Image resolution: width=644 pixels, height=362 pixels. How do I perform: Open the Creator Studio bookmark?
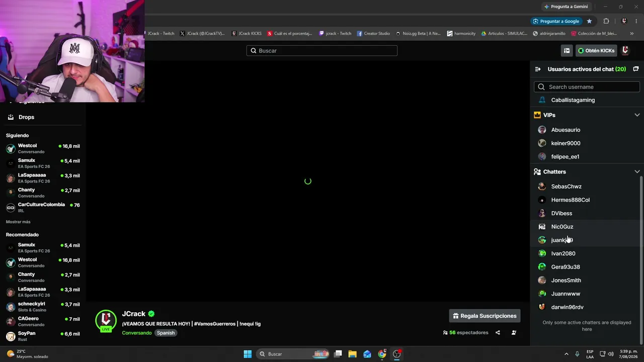coord(373,34)
